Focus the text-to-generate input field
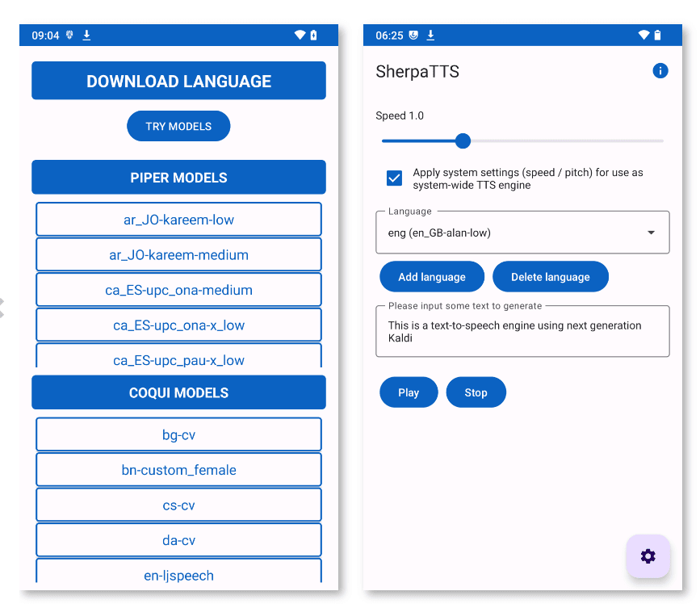 (522, 331)
